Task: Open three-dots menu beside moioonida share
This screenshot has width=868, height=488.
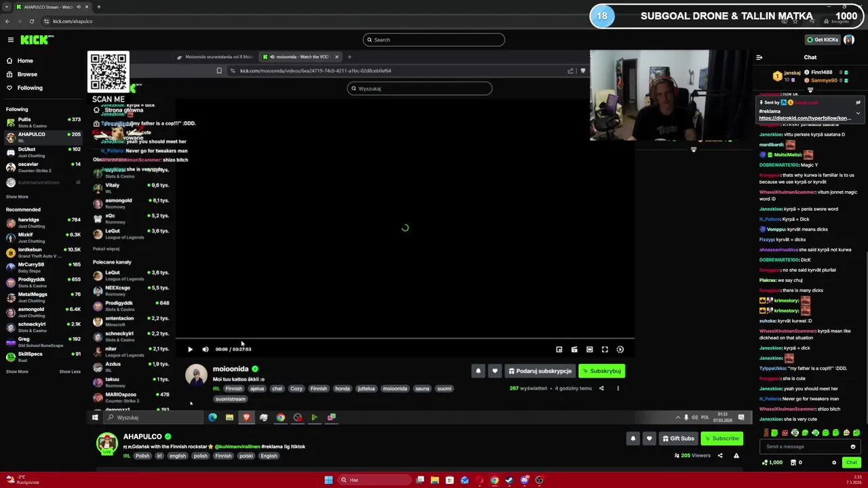Action: [x=618, y=388]
